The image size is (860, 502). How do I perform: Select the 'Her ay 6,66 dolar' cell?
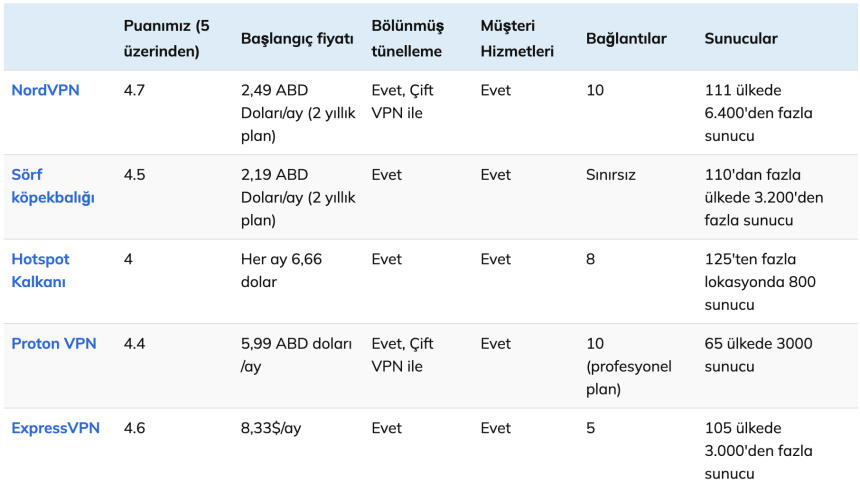281,270
